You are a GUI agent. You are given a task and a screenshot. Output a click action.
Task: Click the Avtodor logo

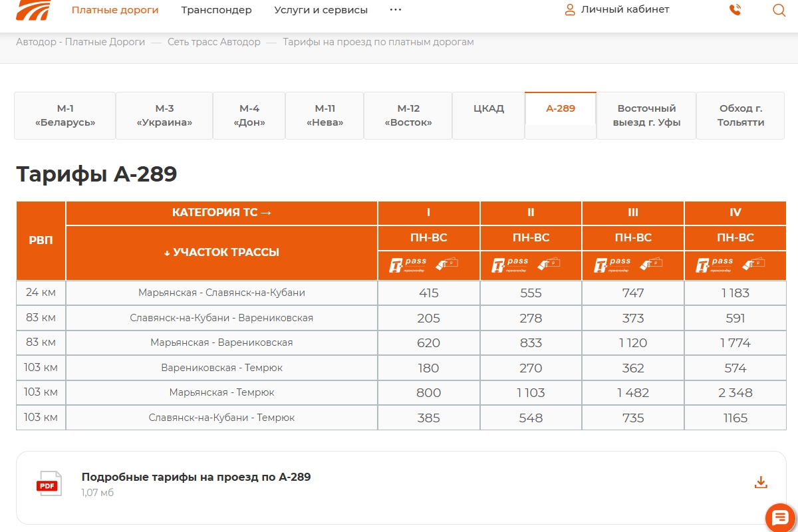click(x=32, y=9)
